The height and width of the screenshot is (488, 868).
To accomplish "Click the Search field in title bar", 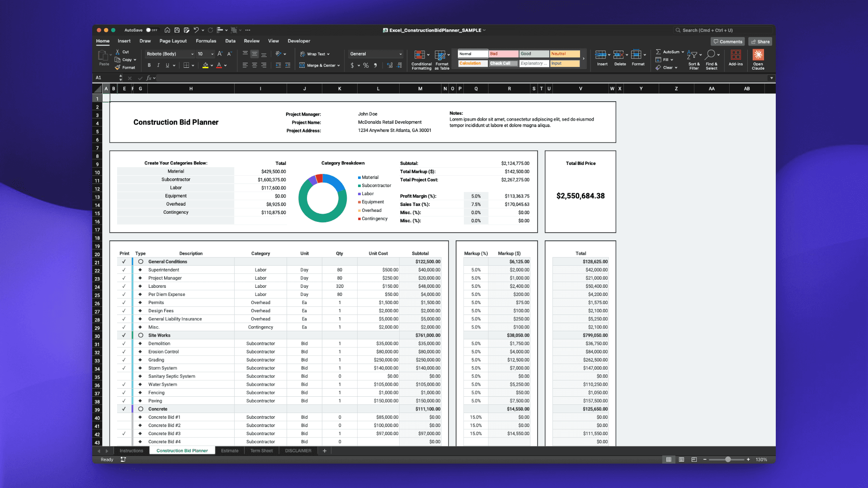I will click(x=722, y=30).
